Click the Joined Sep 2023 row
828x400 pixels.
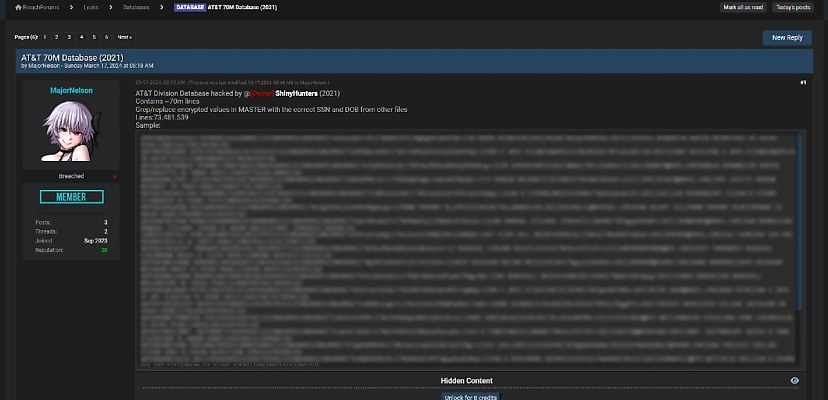(x=71, y=241)
